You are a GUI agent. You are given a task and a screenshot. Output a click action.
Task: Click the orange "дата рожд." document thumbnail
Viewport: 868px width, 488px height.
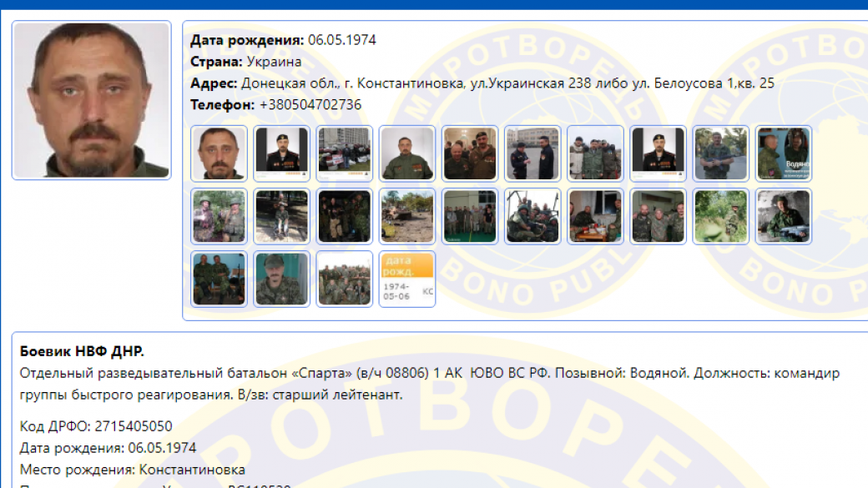[407, 279]
